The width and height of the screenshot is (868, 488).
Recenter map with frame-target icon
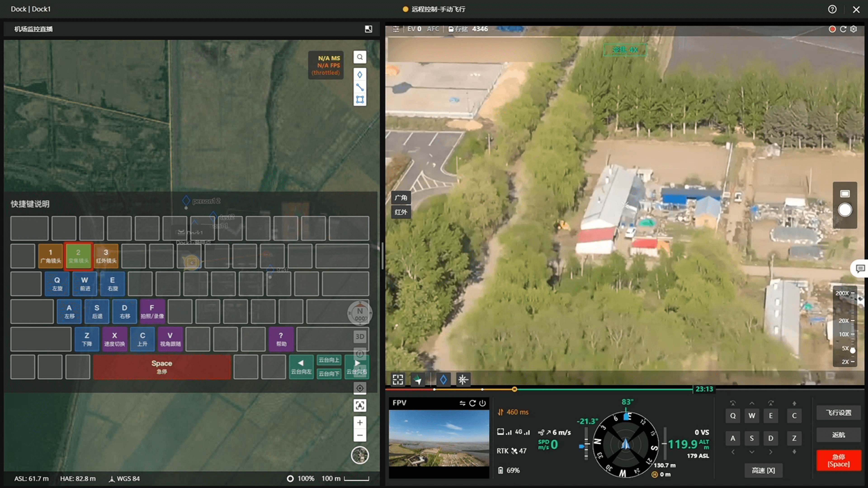(x=360, y=406)
